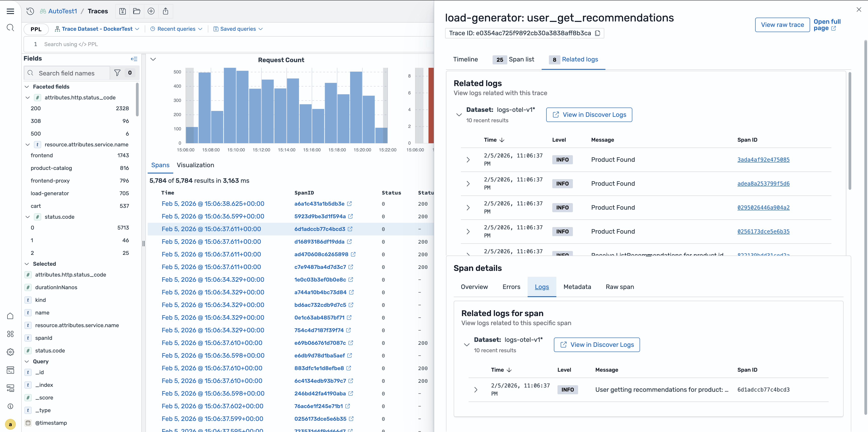Collapse the Request Count chart section
Screen dimensions: 868x432
coord(153,59)
